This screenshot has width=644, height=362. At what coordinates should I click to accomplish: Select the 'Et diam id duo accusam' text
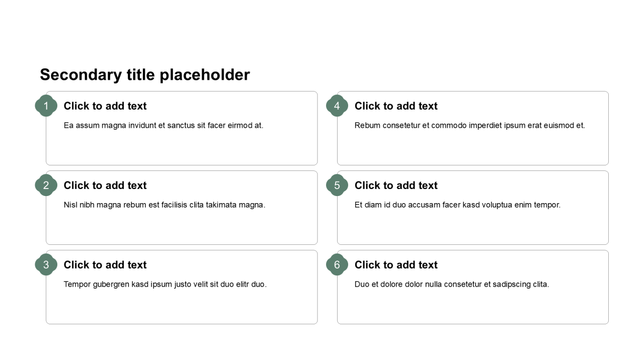457,205
